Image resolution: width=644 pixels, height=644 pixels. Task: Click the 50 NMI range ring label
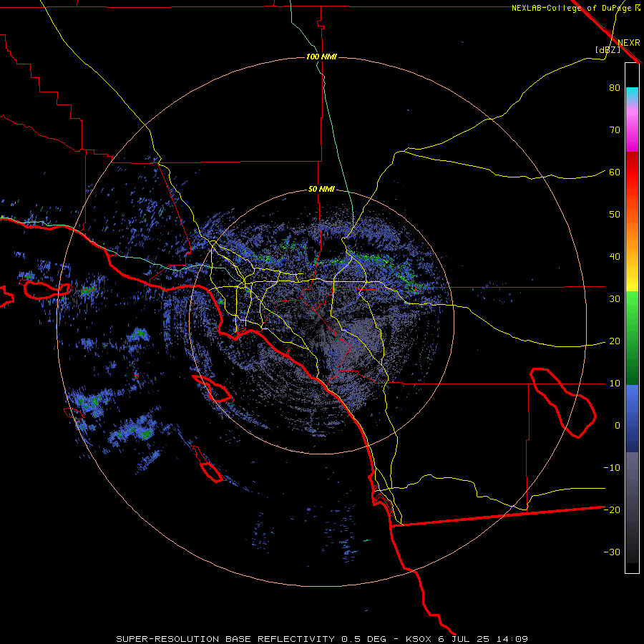coord(321,190)
